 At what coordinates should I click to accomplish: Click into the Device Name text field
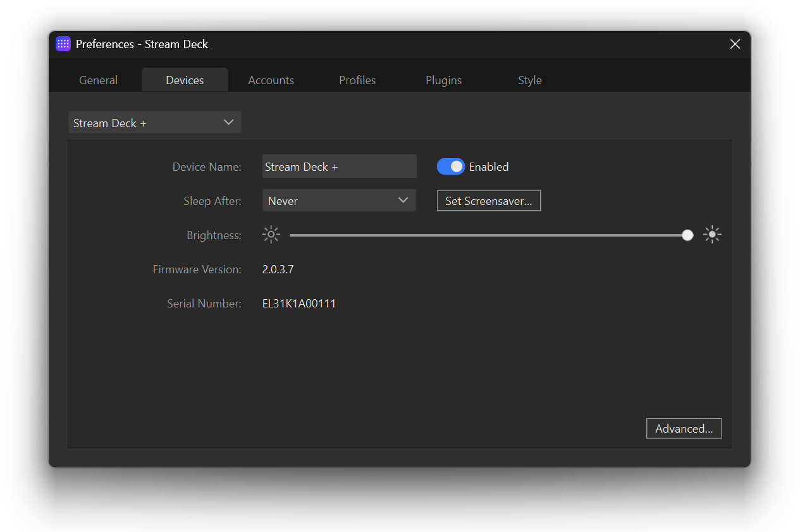click(339, 167)
